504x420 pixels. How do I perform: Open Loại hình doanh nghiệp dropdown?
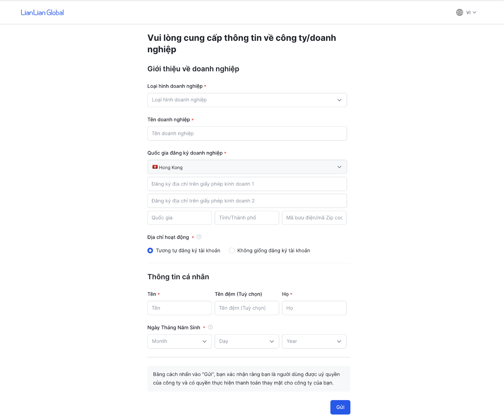tap(247, 100)
